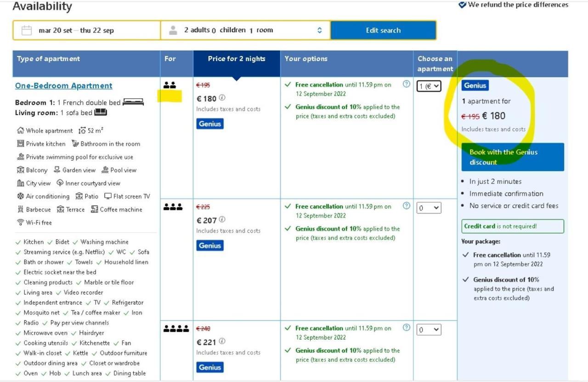Click the Genius badge under € 221
The width and height of the screenshot is (588, 382).
210,367
